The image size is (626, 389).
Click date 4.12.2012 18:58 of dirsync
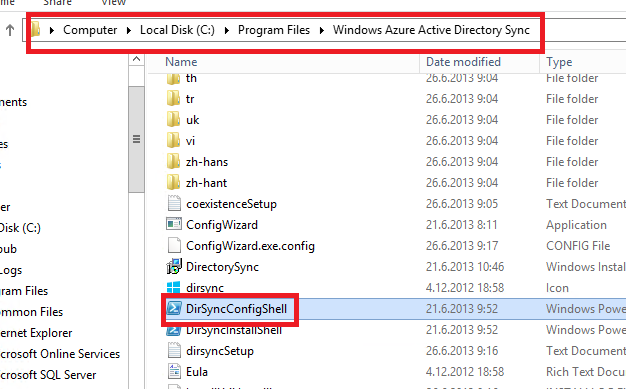465,288
